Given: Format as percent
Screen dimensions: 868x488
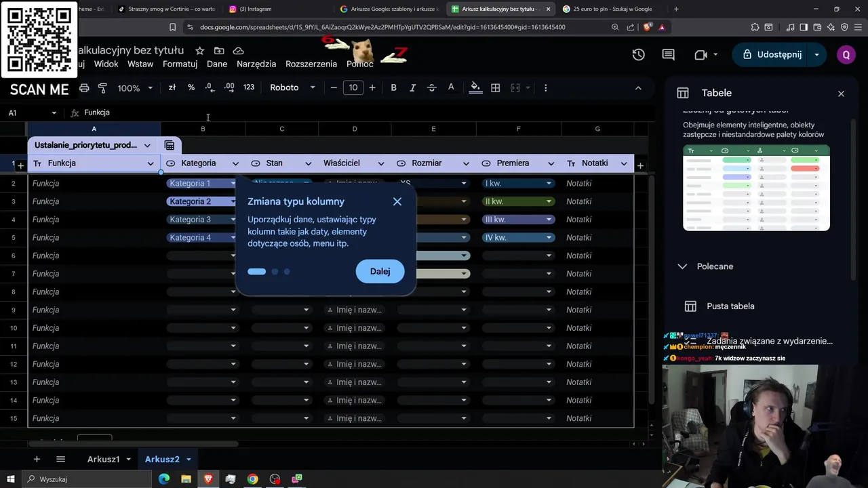Looking at the screenshot, I should [x=191, y=87].
